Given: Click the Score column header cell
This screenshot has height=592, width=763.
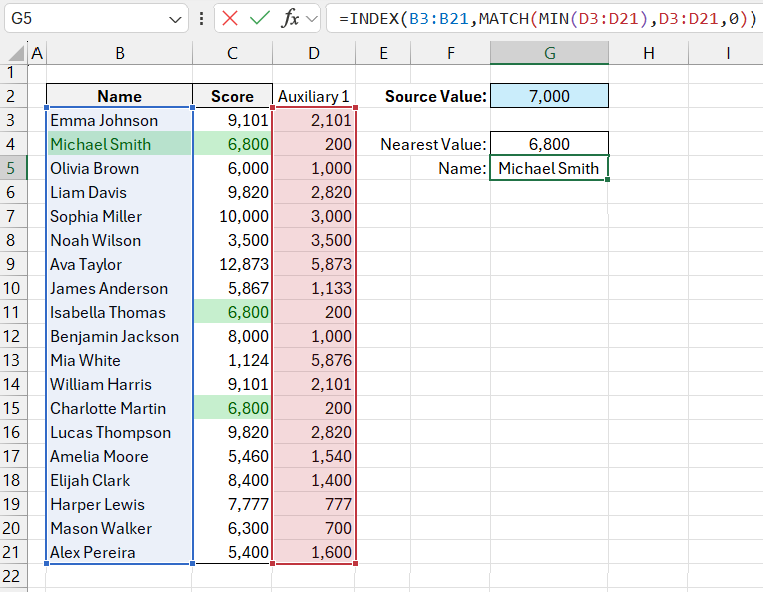Looking at the screenshot, I should (x=232, y=96).
